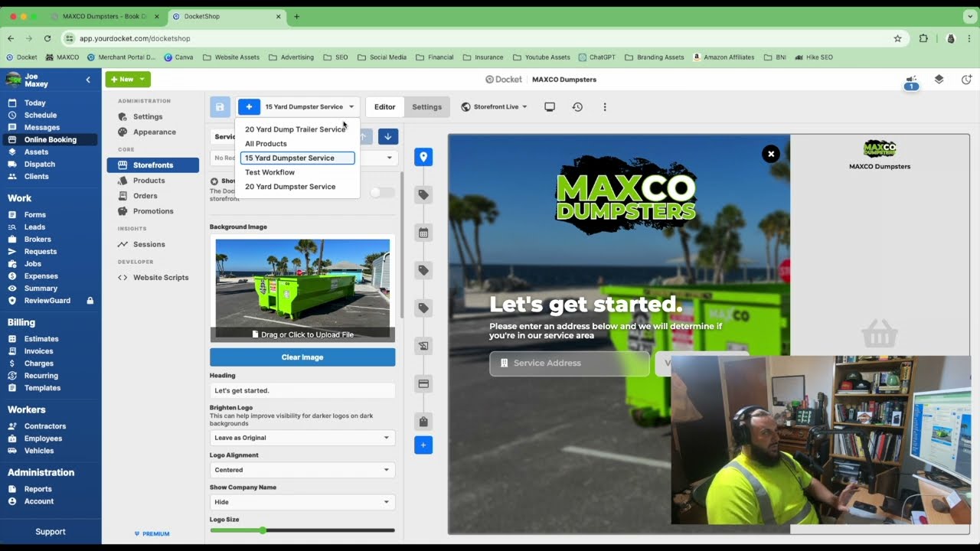Open the desktop preview monitor icon

[x=550, y=107]
